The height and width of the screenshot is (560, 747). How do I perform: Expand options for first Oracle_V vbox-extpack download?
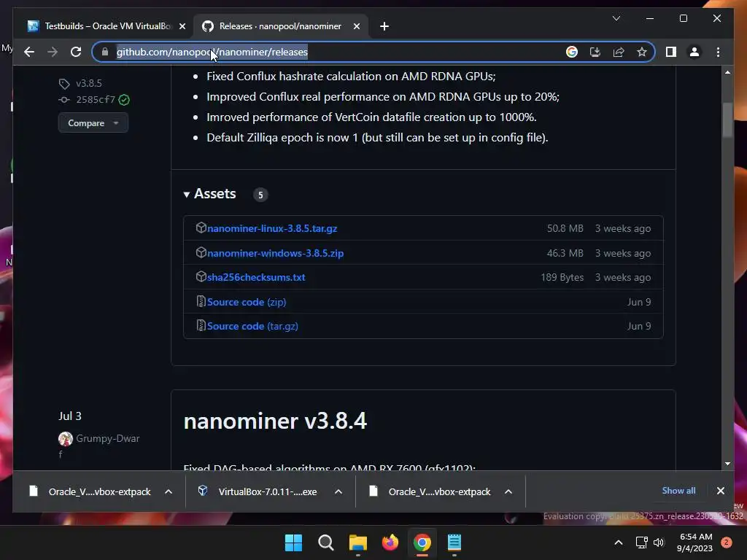click(x=169, y=491)
